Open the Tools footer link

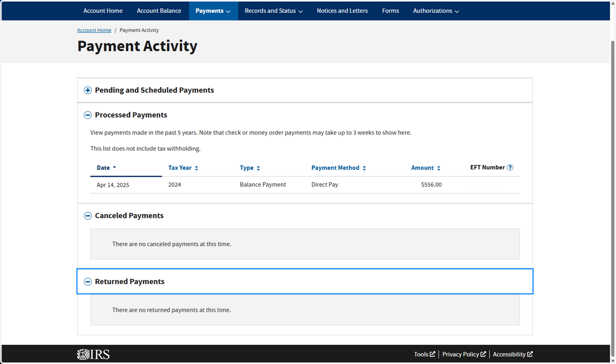pos(425,354)
